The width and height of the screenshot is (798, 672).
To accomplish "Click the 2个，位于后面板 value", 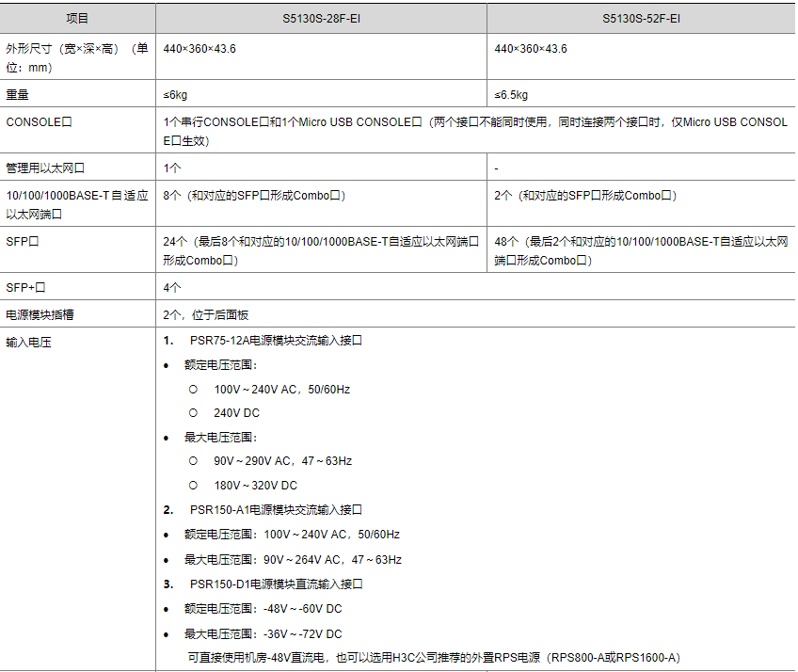I will click(x=205, y=314).
